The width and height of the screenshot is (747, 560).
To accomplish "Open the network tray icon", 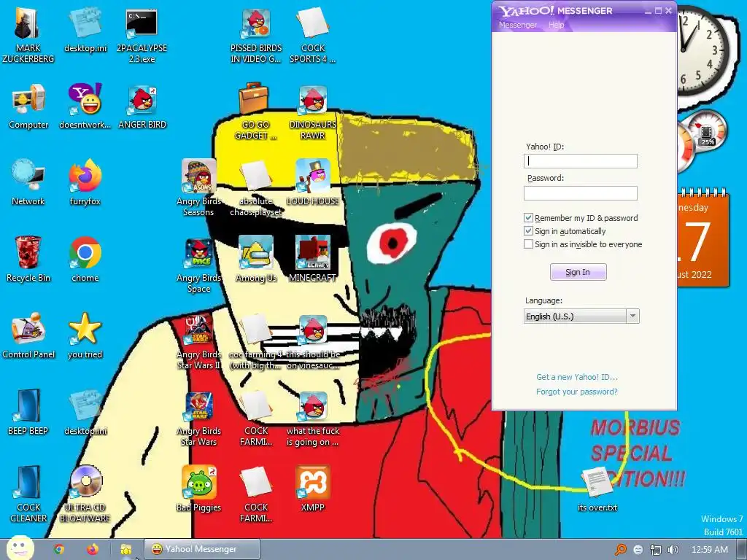I will 656,550.
